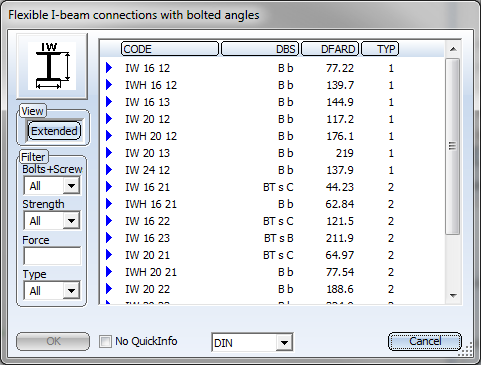Click the list scrollbar down arrow
The height and width of the screenshot is (365, 481).
click(453, 295)
